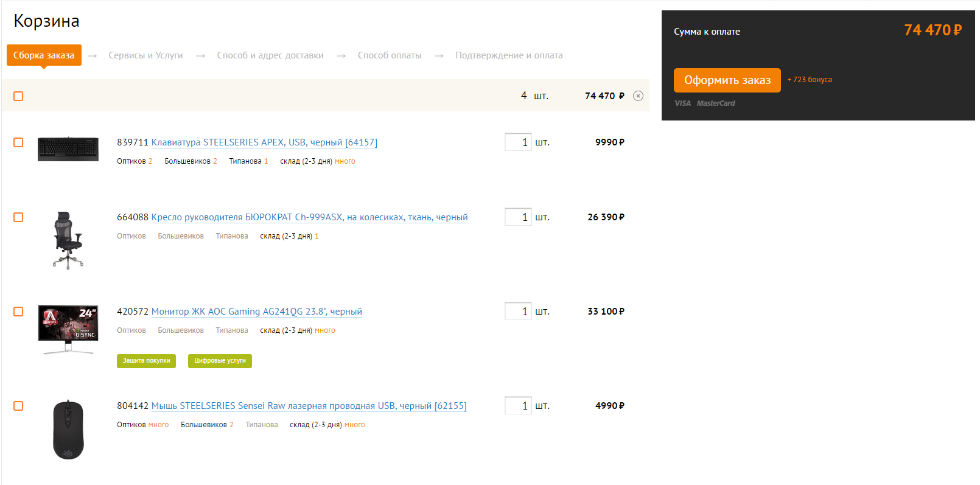Click the keyboard price 9990 ₽
980x485 pixels.
610,142
